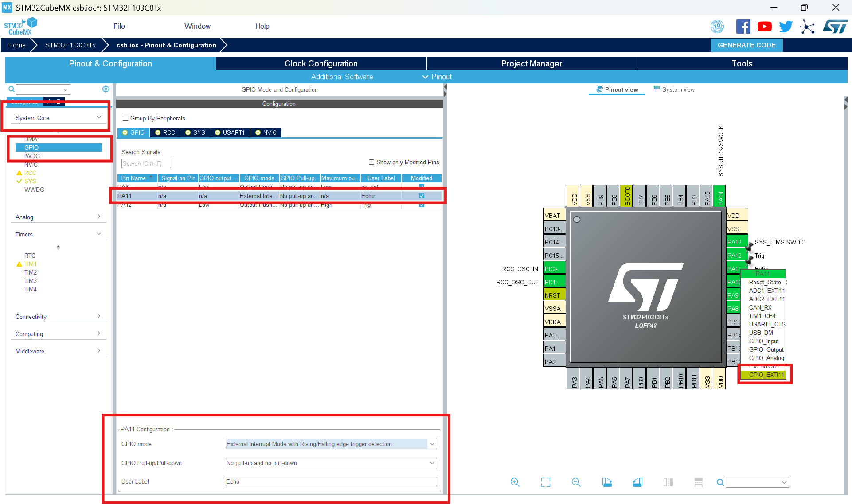Choose GPIO_Input from PA11 pin menu
Image resolution: width=852 pixels, height=504 pixels.
pyautogui.click(x=763, y=341)
